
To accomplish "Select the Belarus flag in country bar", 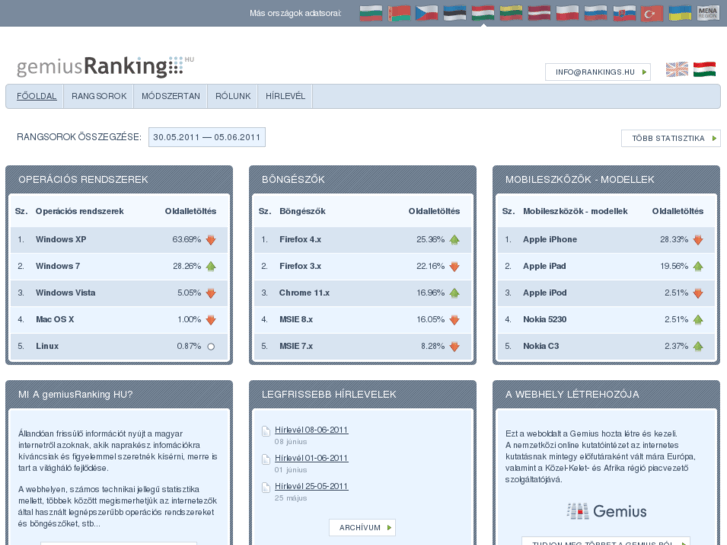I will [399, 13].
